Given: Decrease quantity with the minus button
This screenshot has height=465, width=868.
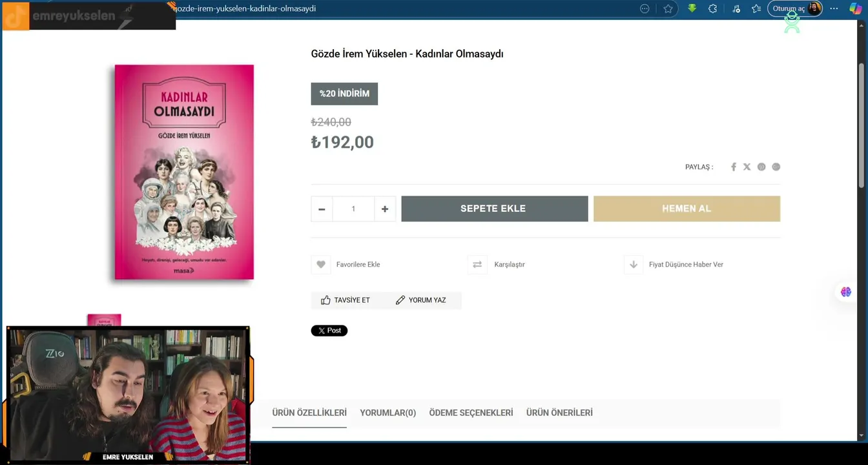Looking at the screenshot, I should [x=322, y=209].
